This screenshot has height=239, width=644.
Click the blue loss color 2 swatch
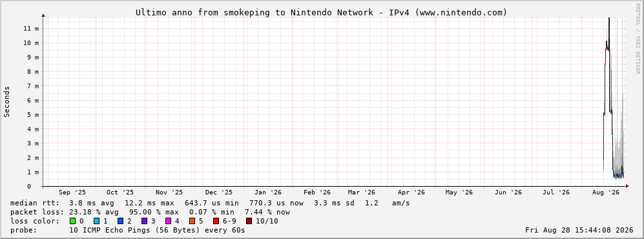[x=120, y=221]
